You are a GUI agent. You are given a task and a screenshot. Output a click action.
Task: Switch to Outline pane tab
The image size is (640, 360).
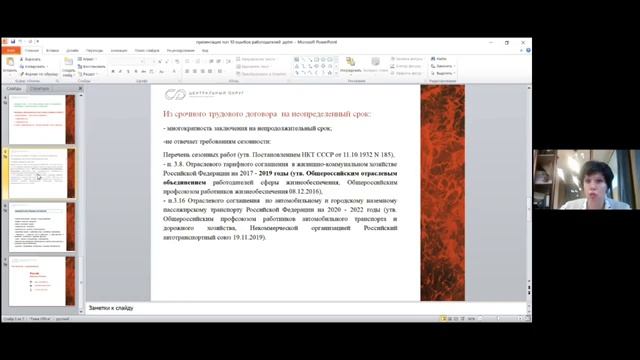point(40,89)
